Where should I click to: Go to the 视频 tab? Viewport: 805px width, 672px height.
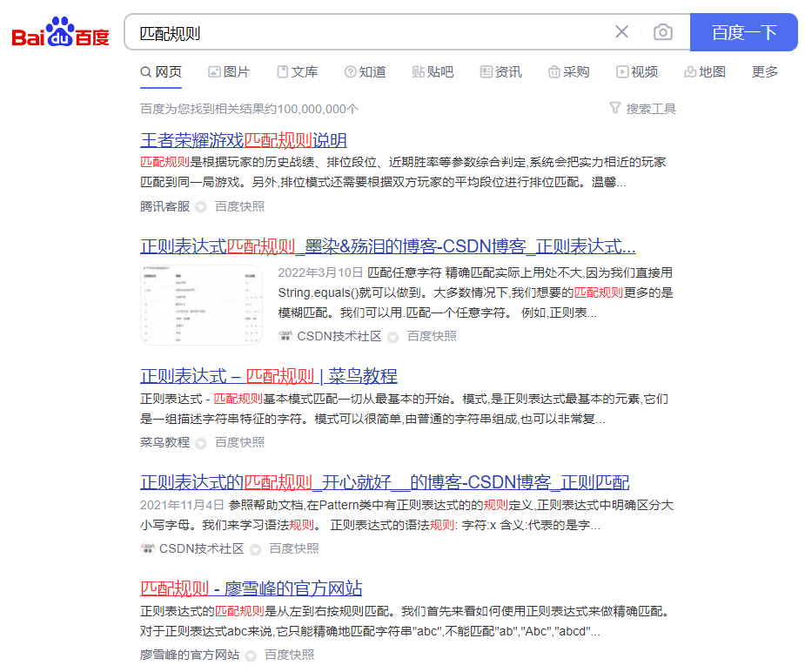pos(637,72)
